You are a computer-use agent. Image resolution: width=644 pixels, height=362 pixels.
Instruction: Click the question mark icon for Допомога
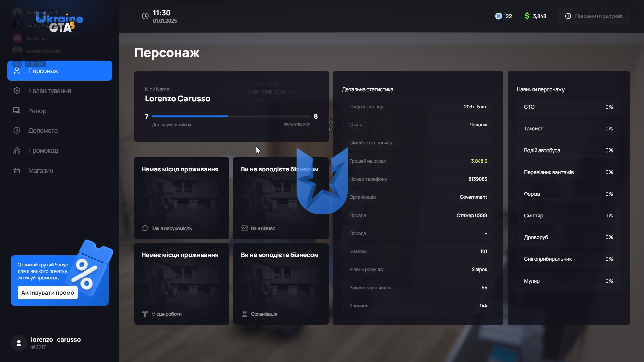pyautogui.click(x=17, y=130)
